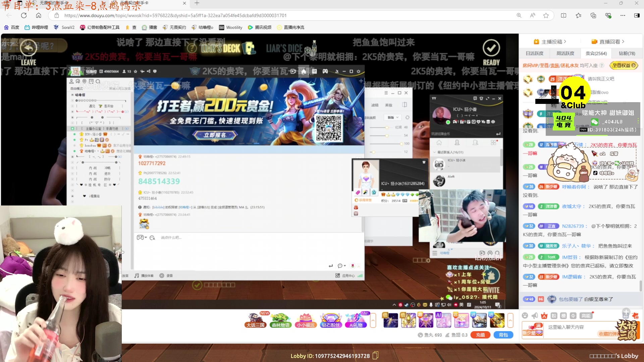Click the help question mark beside 均可入座
This screenshot has width=644, height=362.
click(x=602, y=65)
